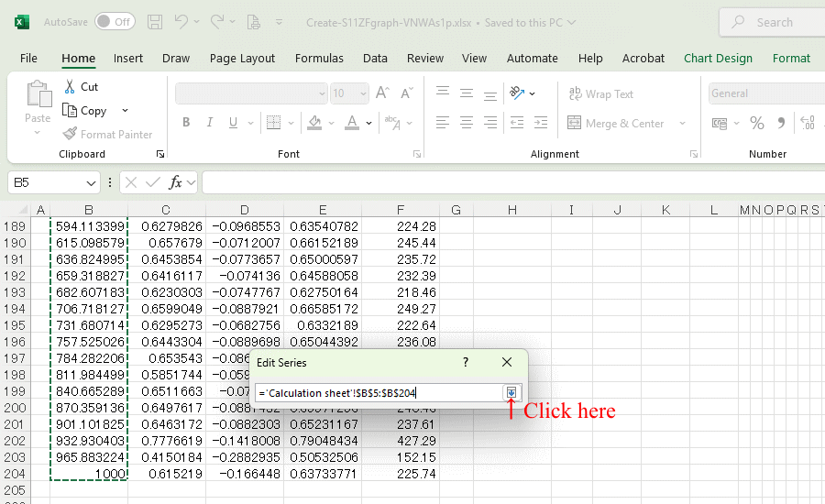Click Format Painter
Viewport: 825px width, 504px height.
(107, 134)
